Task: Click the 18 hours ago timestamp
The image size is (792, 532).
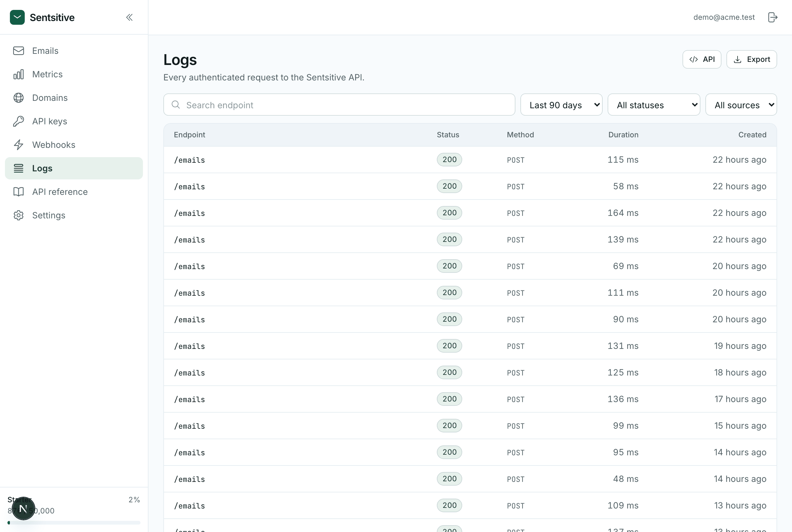Action: (x=740, y=372)
